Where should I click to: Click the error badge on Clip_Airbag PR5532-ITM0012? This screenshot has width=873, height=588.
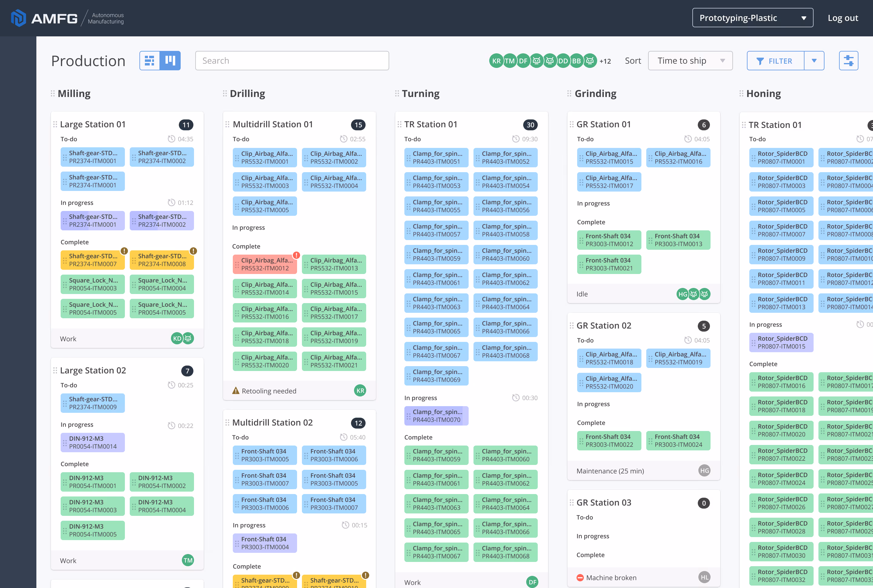pos(296,255)
